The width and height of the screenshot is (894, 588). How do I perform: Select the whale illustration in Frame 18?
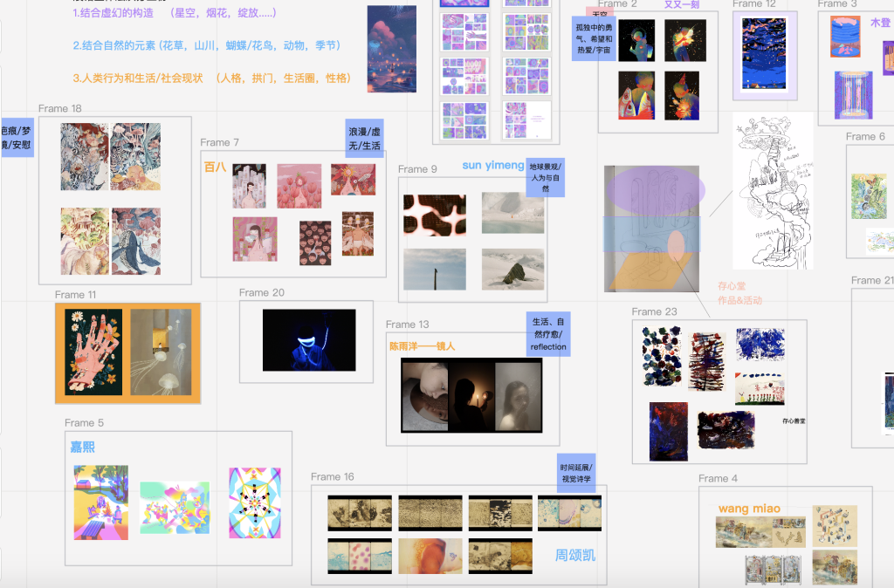(x=136, y=241)
